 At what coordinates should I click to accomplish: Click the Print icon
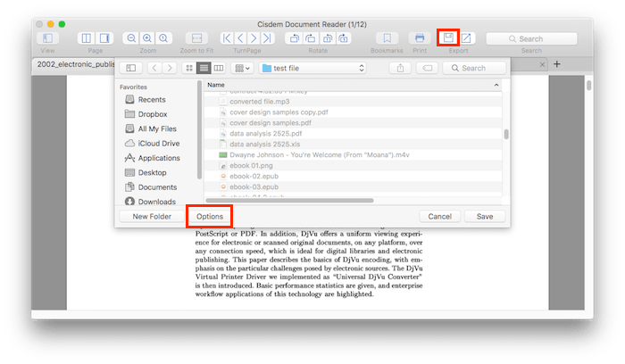420,38
